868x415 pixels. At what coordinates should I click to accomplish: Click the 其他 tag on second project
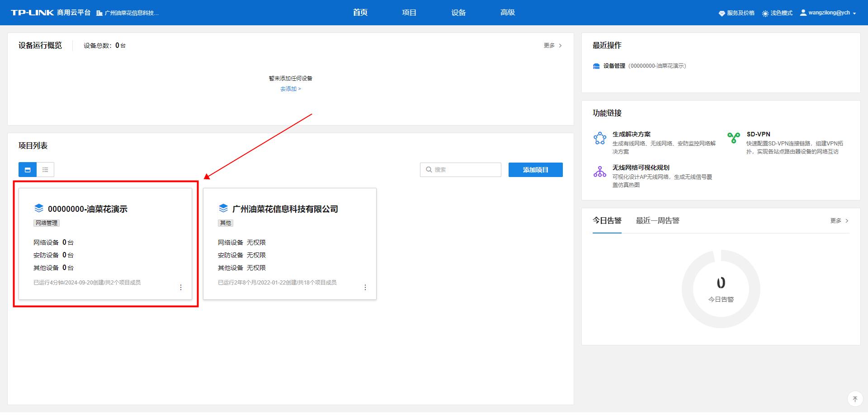point(226,223)
